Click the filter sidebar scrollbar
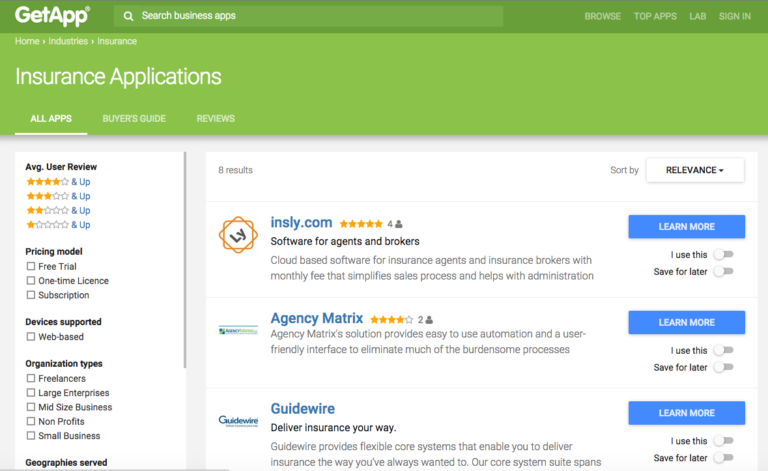The image size is (768, 471). (185, 259)
